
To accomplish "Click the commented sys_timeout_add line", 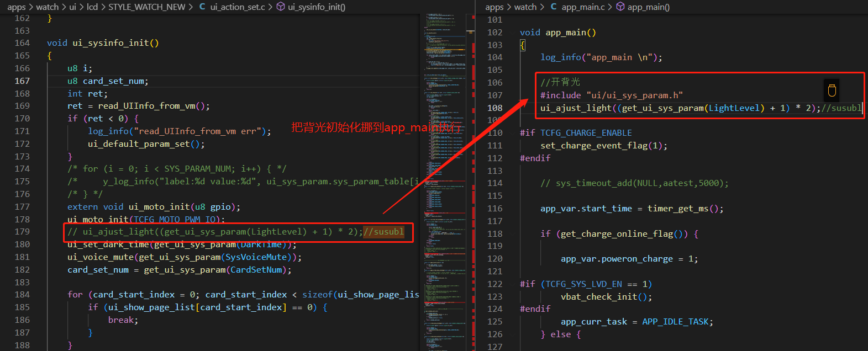I will click(634, 183).
